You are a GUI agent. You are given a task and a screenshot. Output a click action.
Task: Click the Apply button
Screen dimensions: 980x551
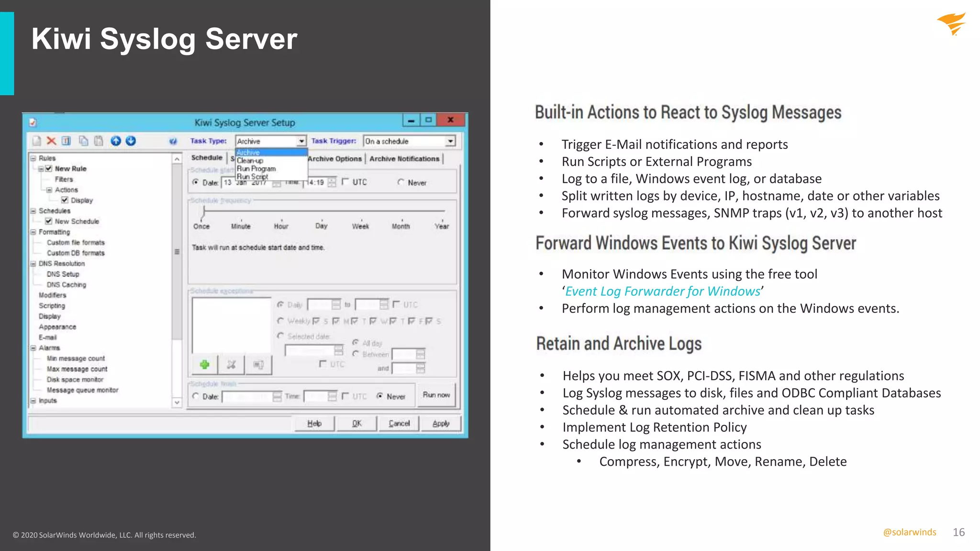[441, 423]
